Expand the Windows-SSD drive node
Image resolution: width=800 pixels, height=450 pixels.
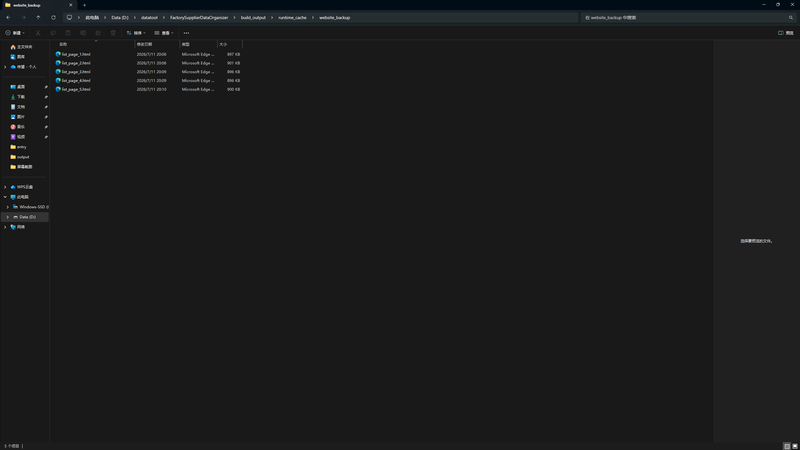[8, 207]
